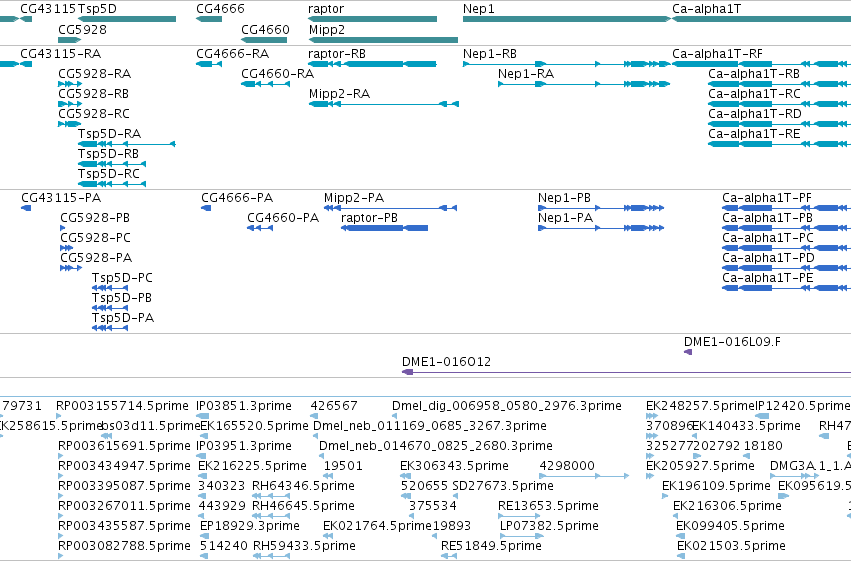Select the Ca-alpha1T gene label

pos(706,9)
